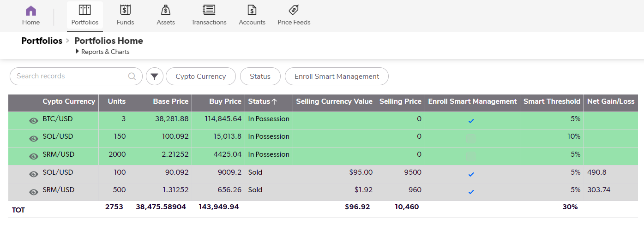Image resolution: width=644 pixels, height=236 pixels.
Task: Open the Accounts document icon
Action: (x=252, y=10)
